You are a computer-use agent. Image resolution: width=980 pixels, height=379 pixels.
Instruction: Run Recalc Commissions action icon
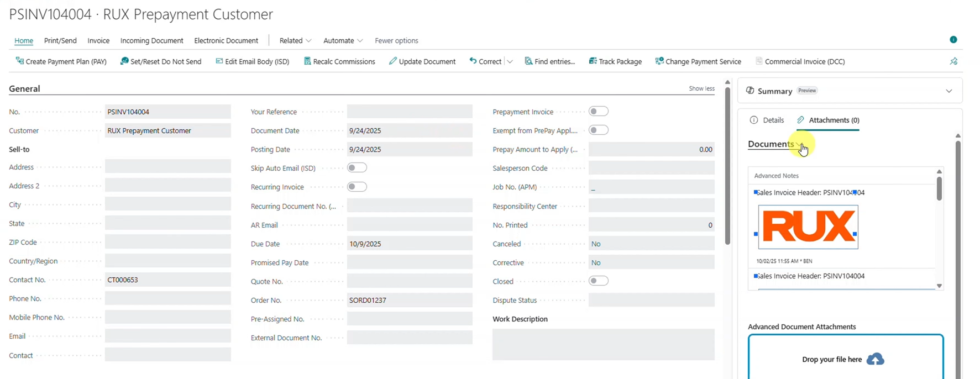coord(307,61)
